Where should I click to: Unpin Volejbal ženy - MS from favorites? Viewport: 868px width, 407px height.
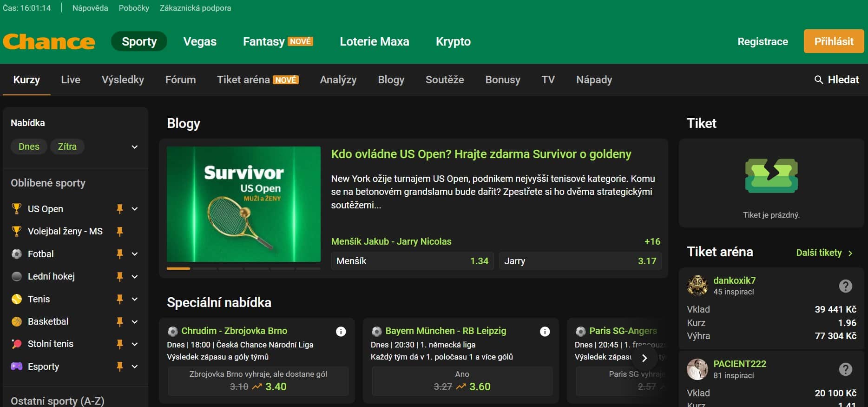pos(120,231)
